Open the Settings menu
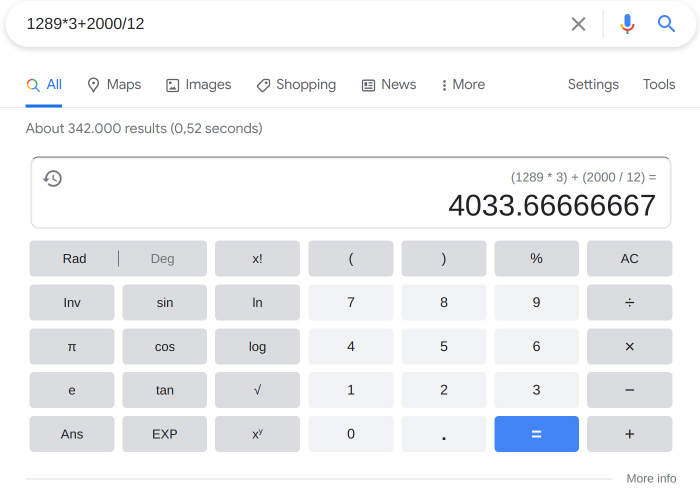Screen dimensions: 700x489 pyautogui.click(x=593, y=84)
